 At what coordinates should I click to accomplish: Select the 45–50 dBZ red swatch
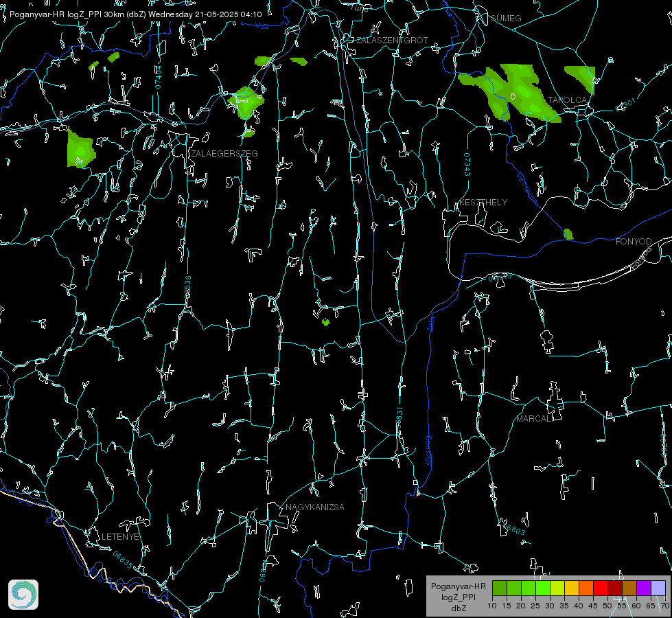point(601,588)
